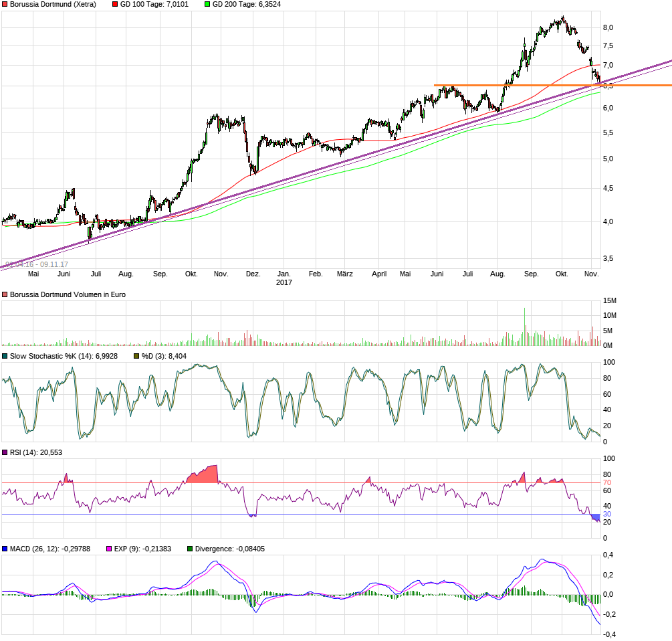Click the red 70 RSI overbought label
This screenshot has width=672, height=641.
[607, 483]
